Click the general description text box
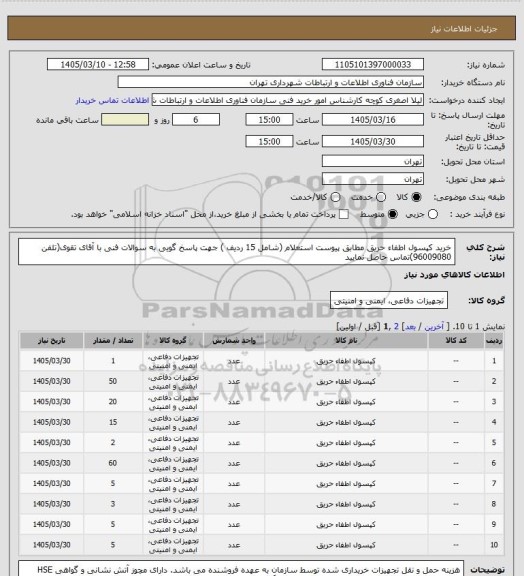Viewport: 524px width, 576px height. click(x=237, y=252)
